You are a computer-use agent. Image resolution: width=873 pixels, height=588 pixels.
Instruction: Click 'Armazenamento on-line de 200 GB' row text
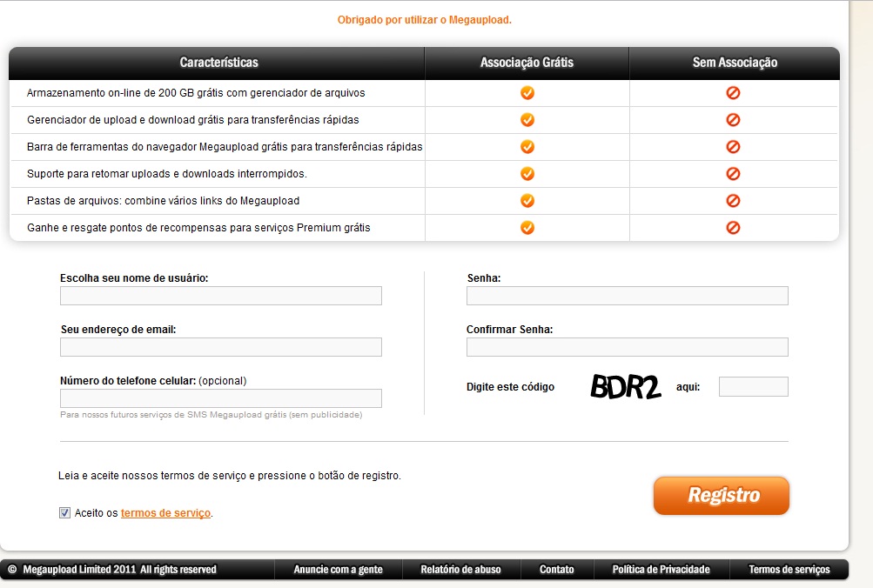click(x=196, y=93)
